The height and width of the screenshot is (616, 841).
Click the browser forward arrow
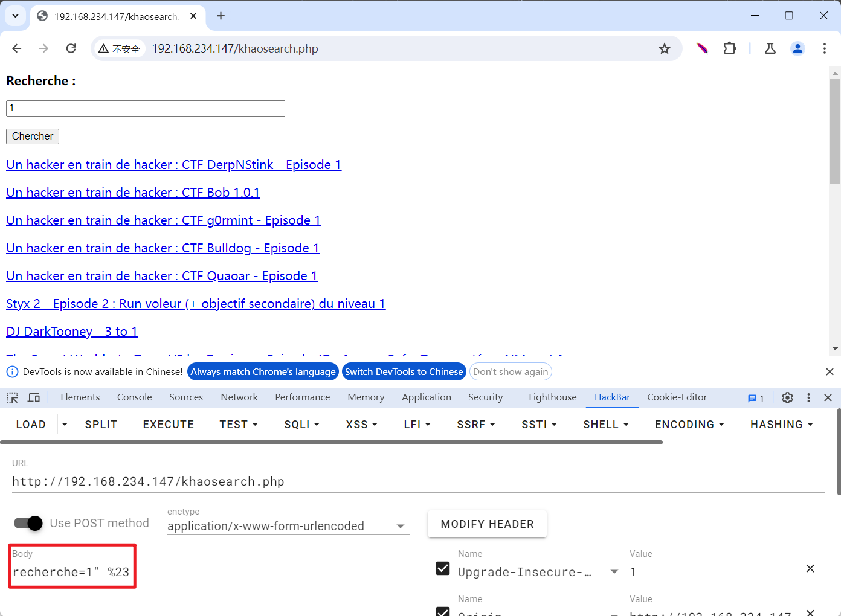point(43,48)
